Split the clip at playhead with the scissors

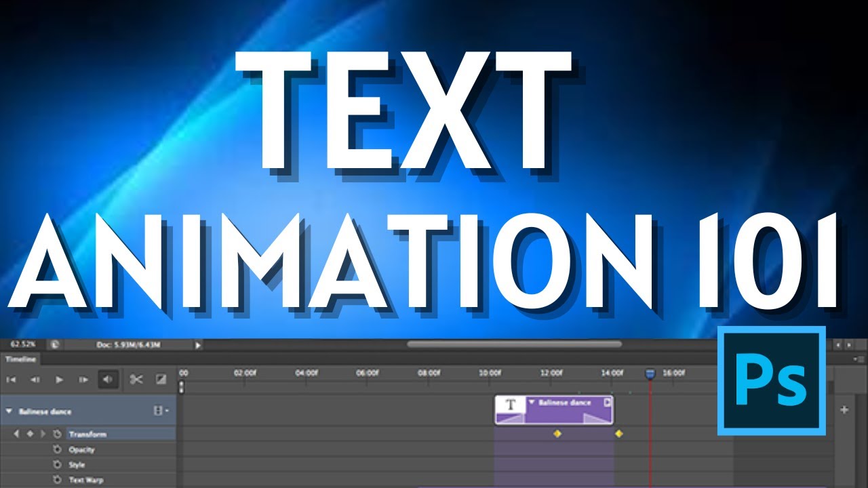click(136, 380)
